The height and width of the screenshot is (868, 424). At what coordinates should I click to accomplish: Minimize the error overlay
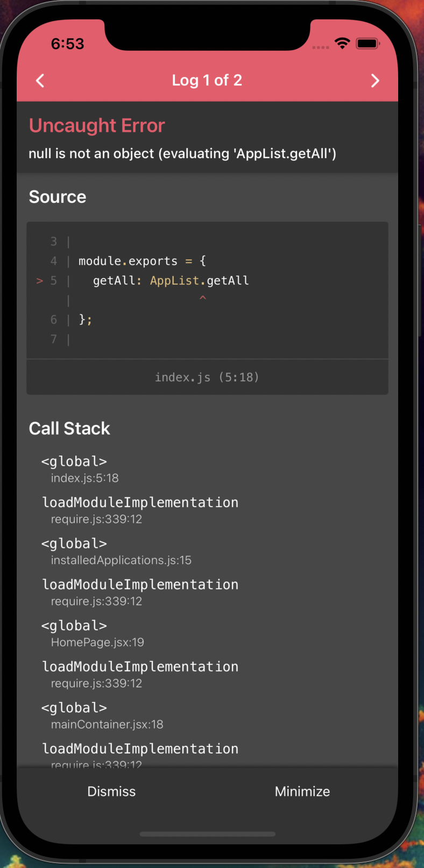click(302, 791)
